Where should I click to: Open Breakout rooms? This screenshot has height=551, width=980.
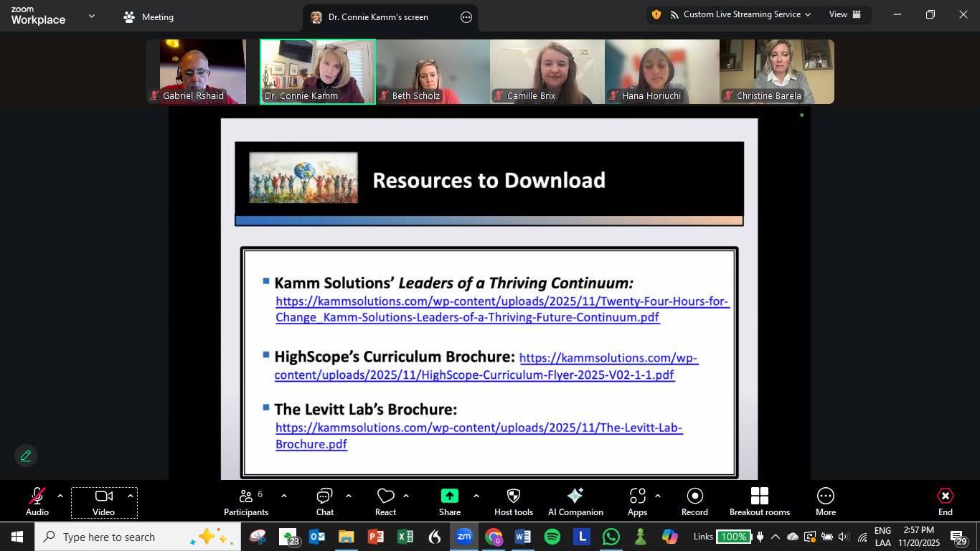coord(759,501)
